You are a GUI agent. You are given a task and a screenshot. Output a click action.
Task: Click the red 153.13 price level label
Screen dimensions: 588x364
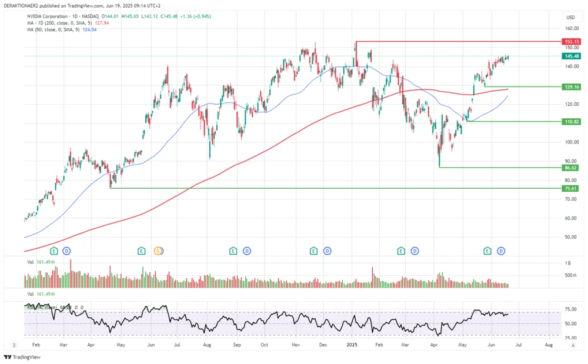pyautogui.click(x=570, y=41)
